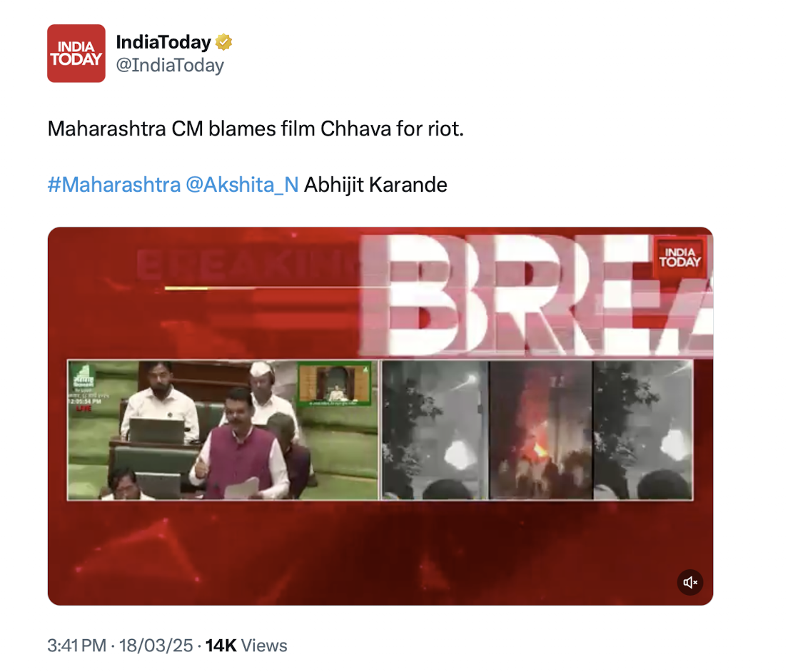
Task: Click the tweet text about Chhava
Action: 256,129
